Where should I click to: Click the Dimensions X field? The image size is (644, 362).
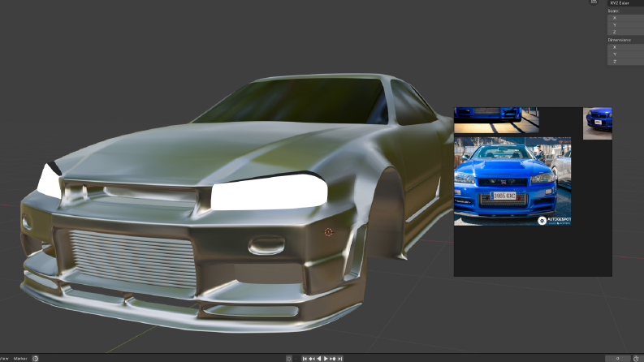[625, 47]
